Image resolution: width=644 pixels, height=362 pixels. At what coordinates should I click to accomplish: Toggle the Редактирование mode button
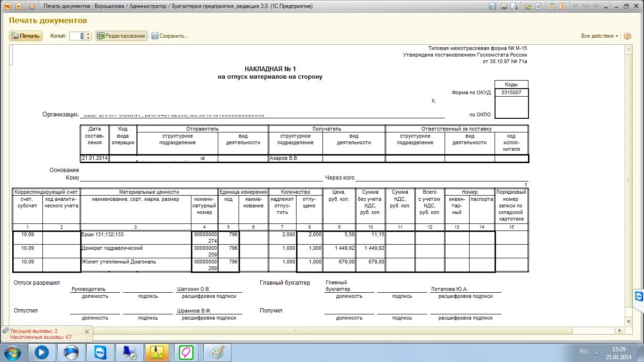point(121,36)
